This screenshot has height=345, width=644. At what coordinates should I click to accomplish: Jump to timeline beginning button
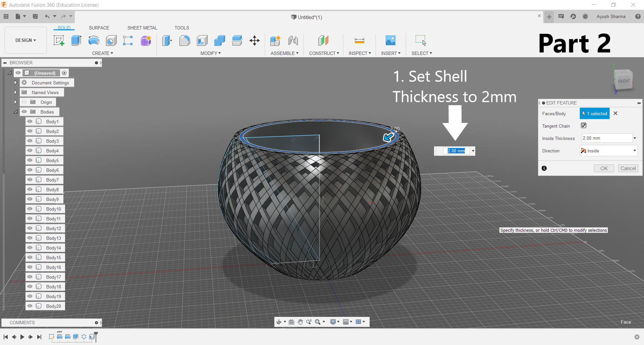click(6, 337)
